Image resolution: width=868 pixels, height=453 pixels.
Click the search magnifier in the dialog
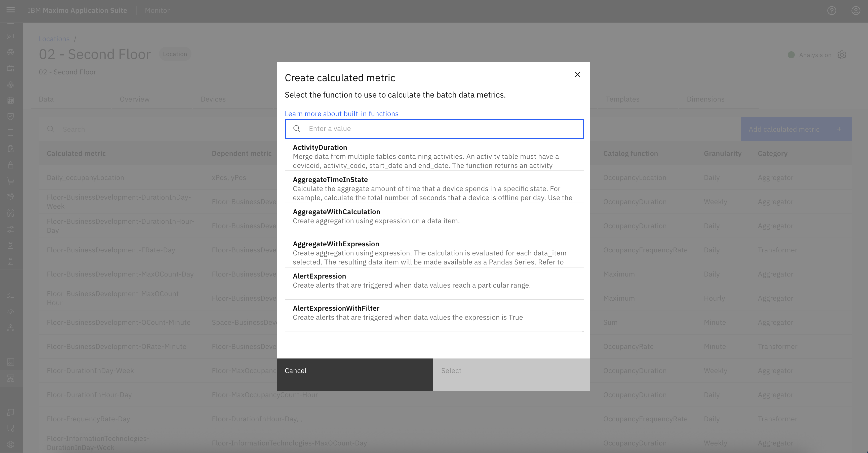(x=297, y=129)
